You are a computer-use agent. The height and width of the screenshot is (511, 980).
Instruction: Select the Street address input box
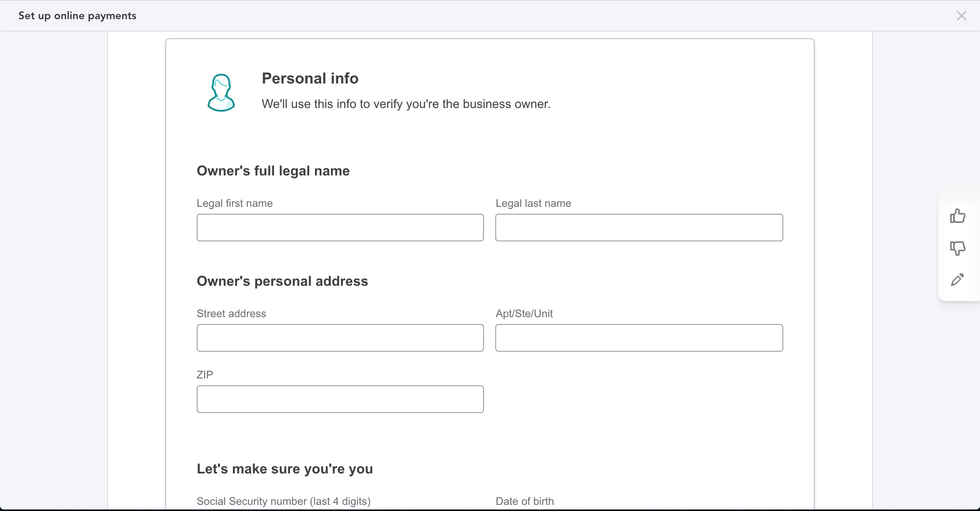tap(340, 338)
